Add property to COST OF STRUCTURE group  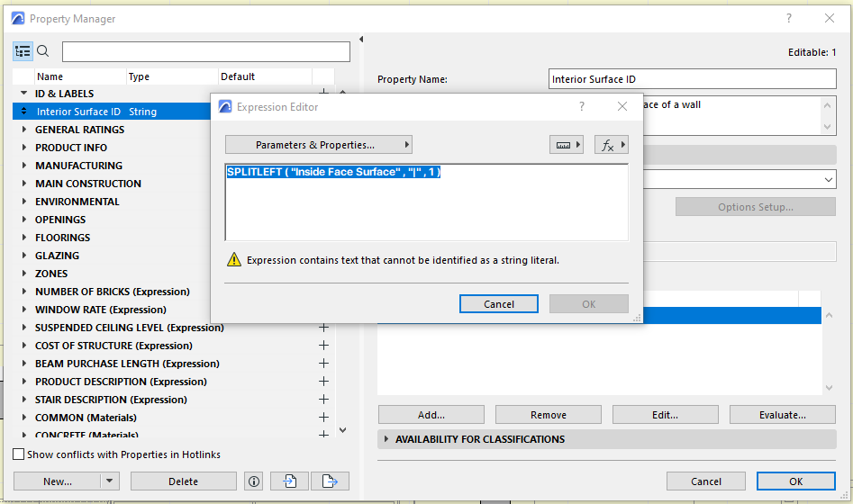(x=323, y=346)
